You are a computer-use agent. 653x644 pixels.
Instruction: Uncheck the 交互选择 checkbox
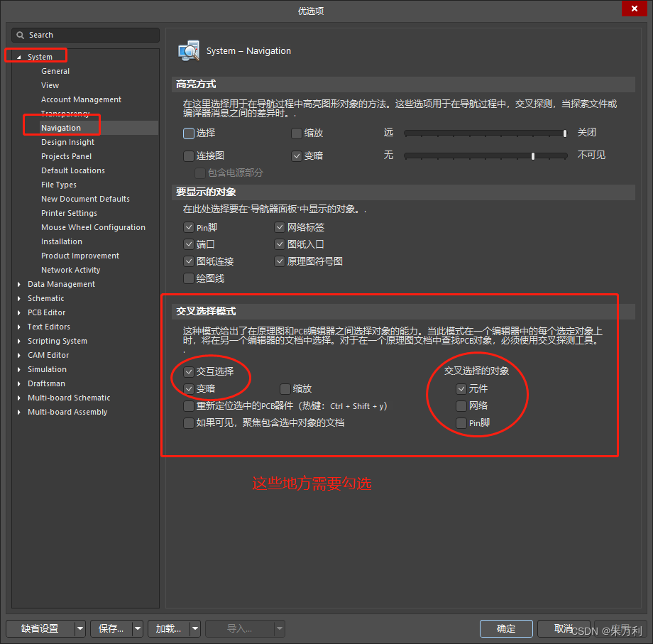[188, 371]
